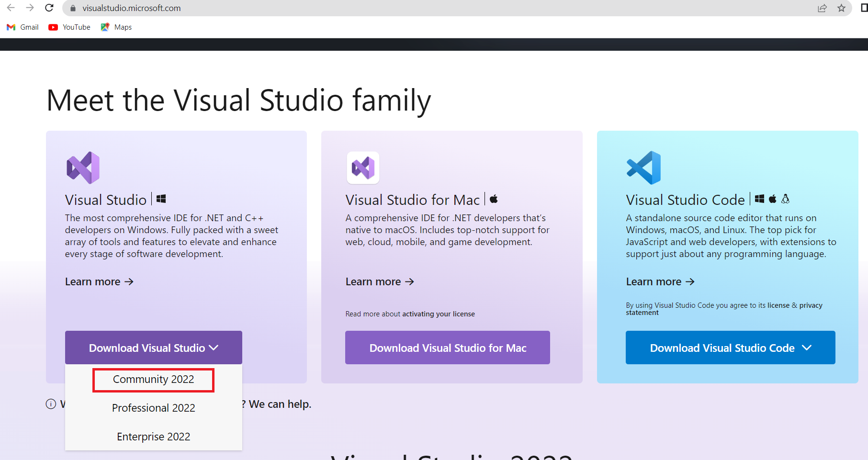Open Learn more under Visual Studio
The height and width of the screenshot is (460, 868).
coord(99,281)
